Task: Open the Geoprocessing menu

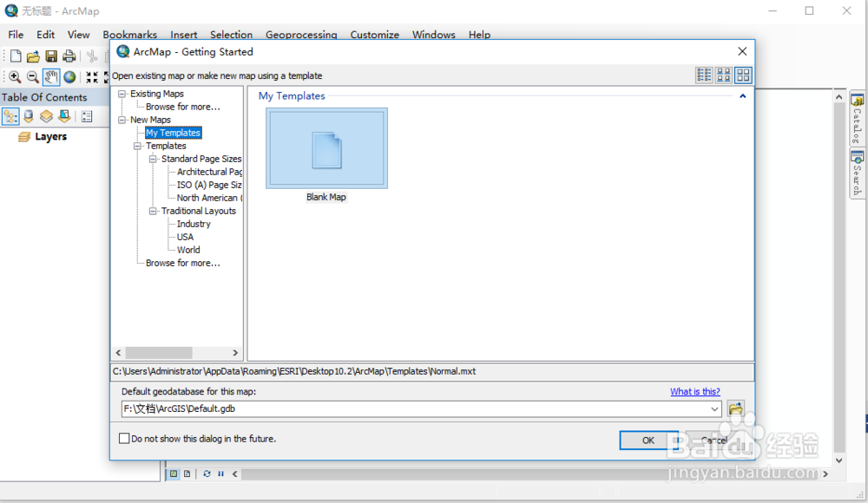Action: pyautogui.click(x=301, y=35)
